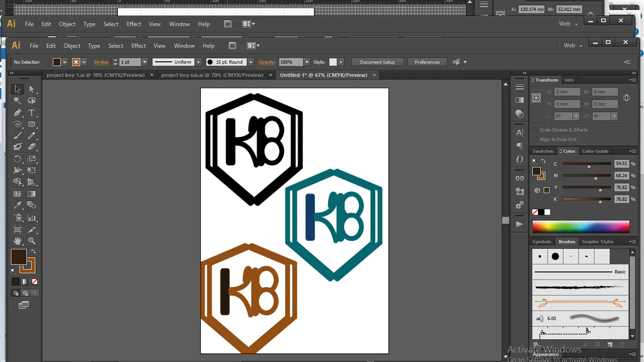This screenshot has height=362, width=644.
Task: Switch to project boy 6ai.ai document tab
Action: (212, 75)
